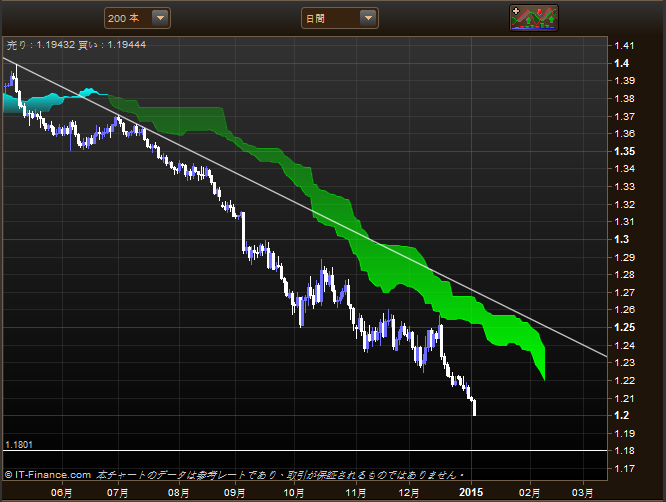Click the 03月 date axis label
Viewport: 666px width, 502px height.
[x=582, y=493]
